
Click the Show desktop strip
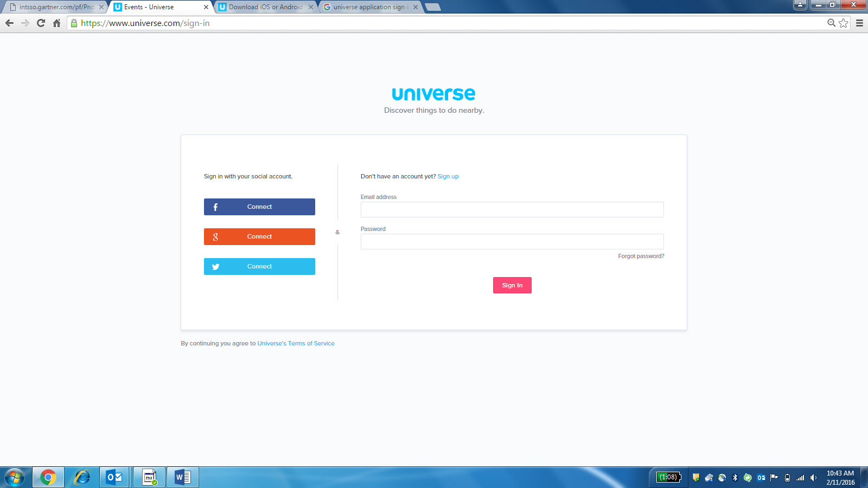pos(864,477)
